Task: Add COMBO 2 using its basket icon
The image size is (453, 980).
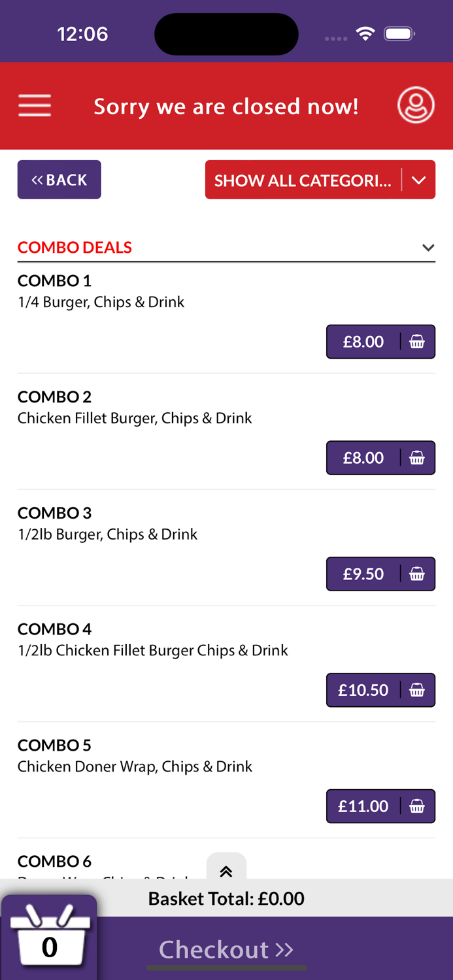Action: click(417, 457)
